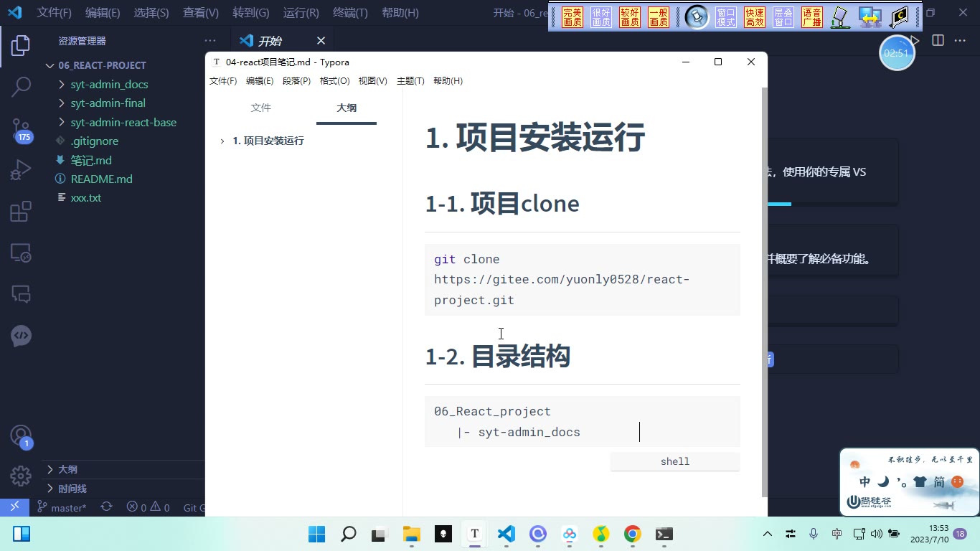This screenshot has height=551, width=980.
Task: Open Typora 帮助(H) menu
Action: [x=448, y=81]
